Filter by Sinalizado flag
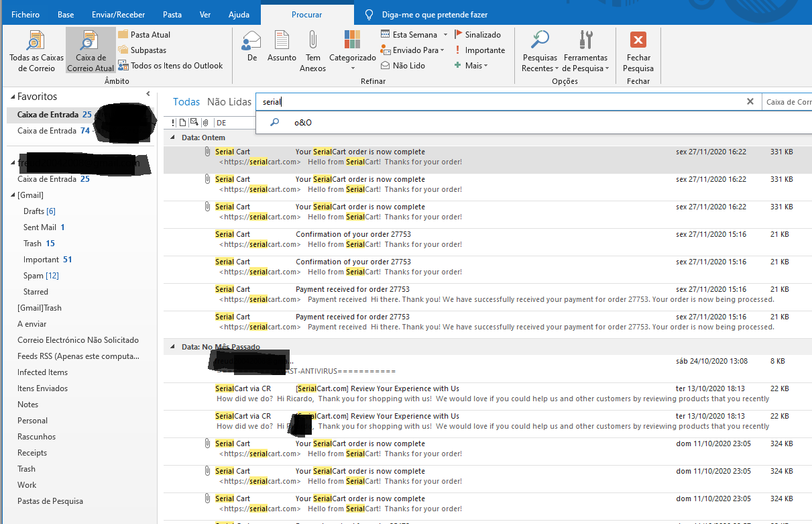 [477, 34]
